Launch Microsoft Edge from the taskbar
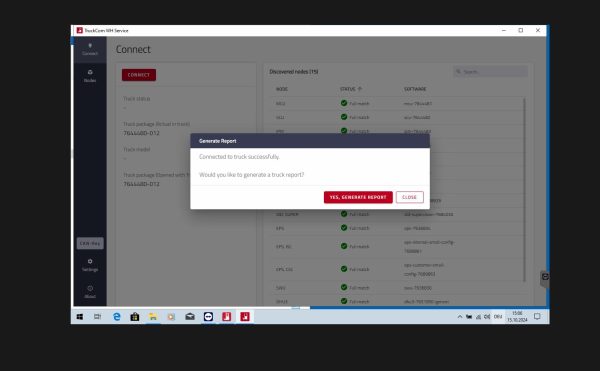The image size is (600, 371). (117, 317)
